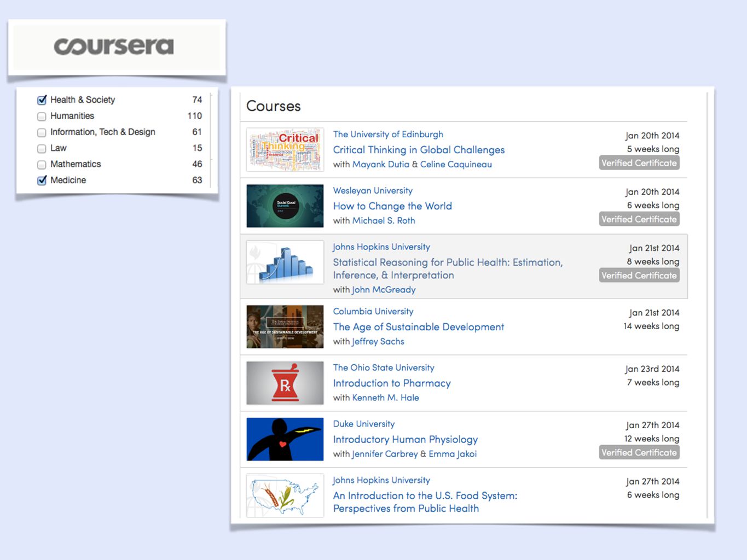The width and height of the screenshot is (747, 560).
Task: Click Verified Certificate badge for How to Change the World
Action: pos(639,219)
